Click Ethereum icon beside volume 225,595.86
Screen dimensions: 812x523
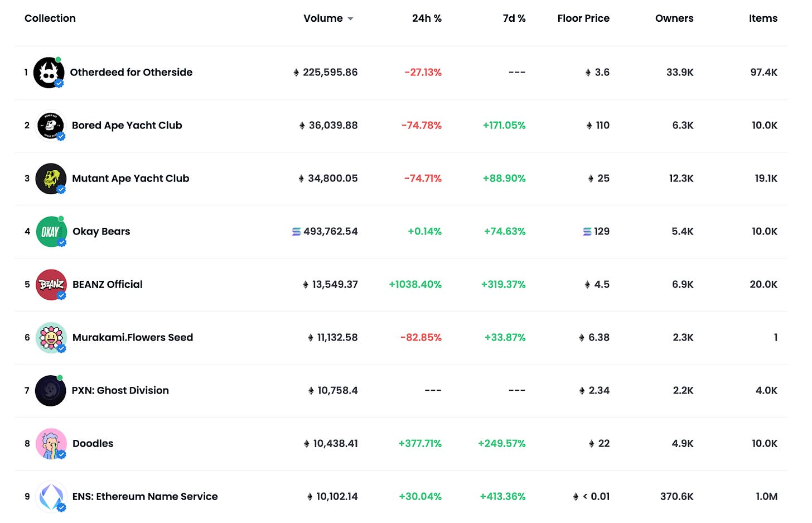coord(296,73)
